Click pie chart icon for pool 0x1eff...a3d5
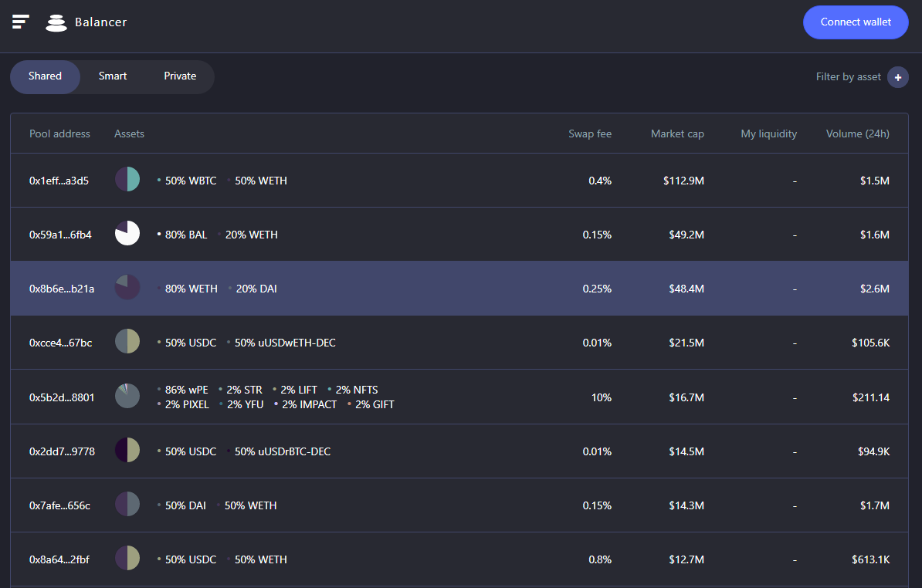 [x=127, y=180]
